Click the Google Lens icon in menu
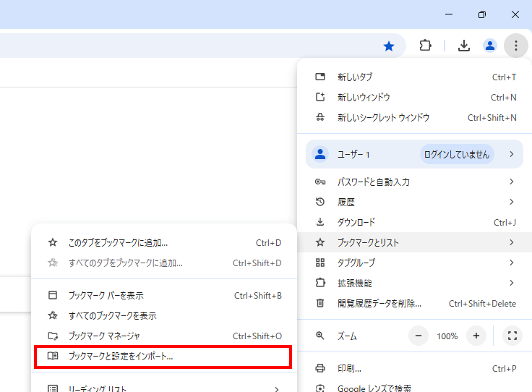Screen dimensions: 532x392 coord(320,388)
